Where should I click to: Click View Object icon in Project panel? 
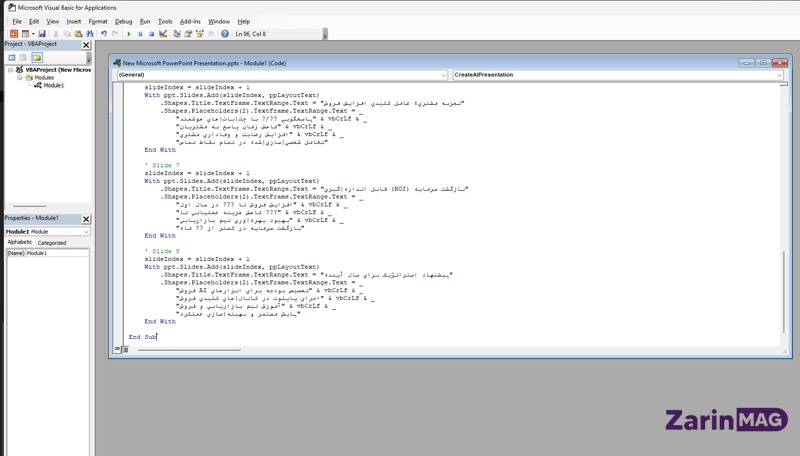[x=23, y=58]
